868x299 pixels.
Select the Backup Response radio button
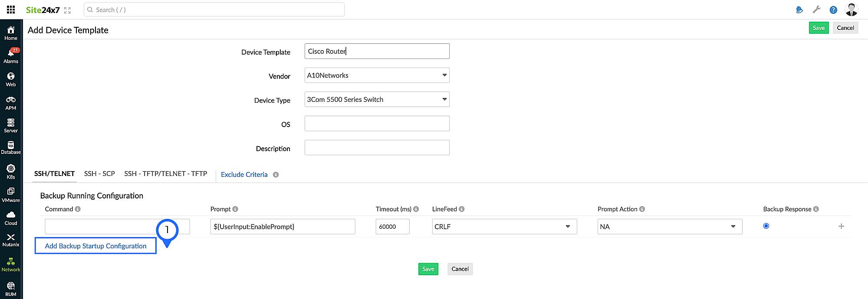click(x=766, y=226)
